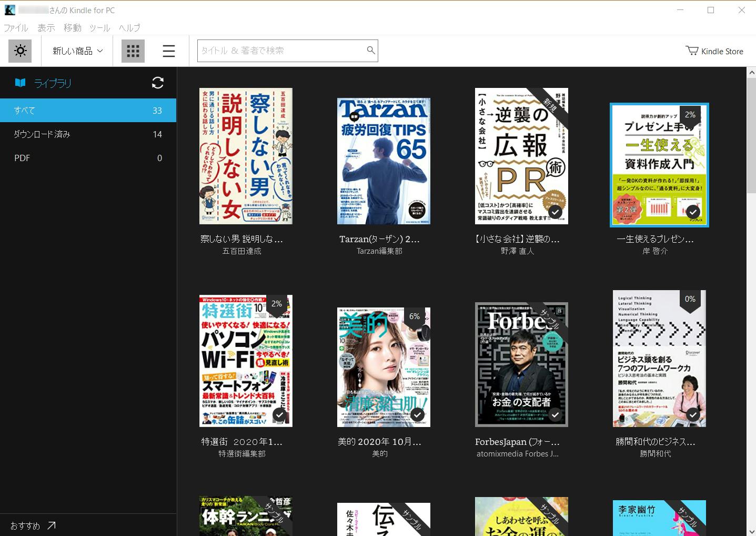
Task: Click the タイトル & 著者で検索 search field
Action: (287, 51)
